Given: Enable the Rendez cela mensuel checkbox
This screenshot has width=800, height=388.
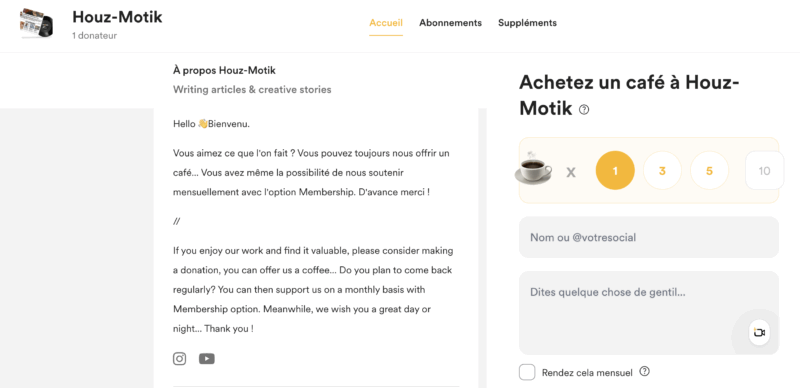Looking at the screenshot, I should click(527, 372).
